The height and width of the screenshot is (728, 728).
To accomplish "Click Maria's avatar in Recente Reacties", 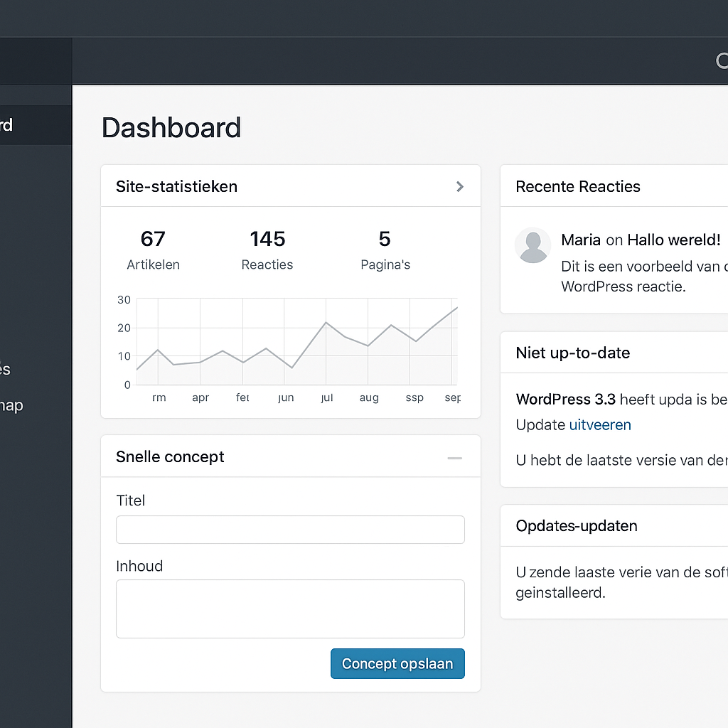I will [532, 245].
